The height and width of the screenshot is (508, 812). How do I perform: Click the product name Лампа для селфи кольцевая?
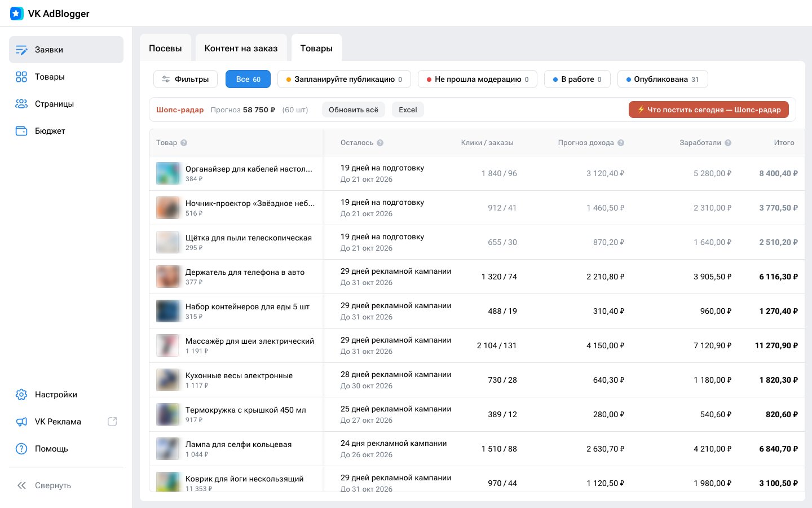coord(239,444)
